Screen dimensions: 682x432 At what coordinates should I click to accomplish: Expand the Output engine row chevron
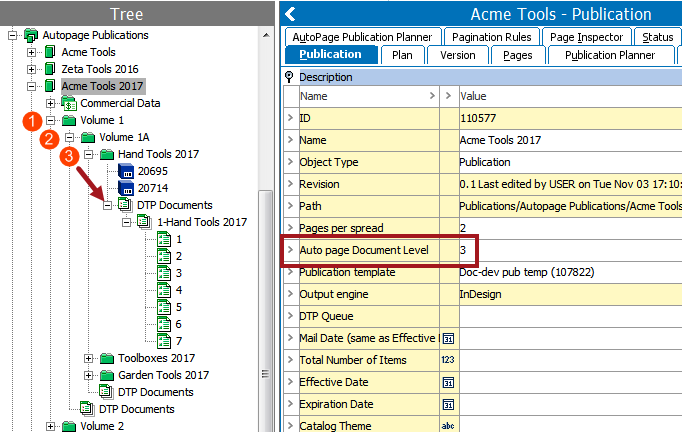290,294
